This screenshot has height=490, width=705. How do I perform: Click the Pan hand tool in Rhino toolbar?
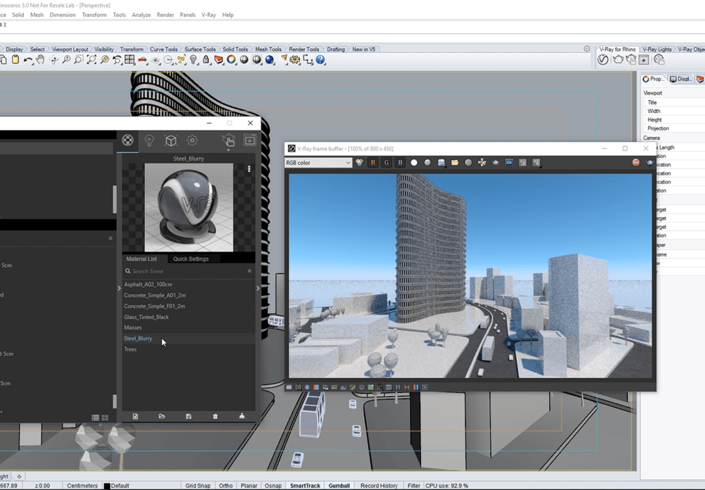40,60
